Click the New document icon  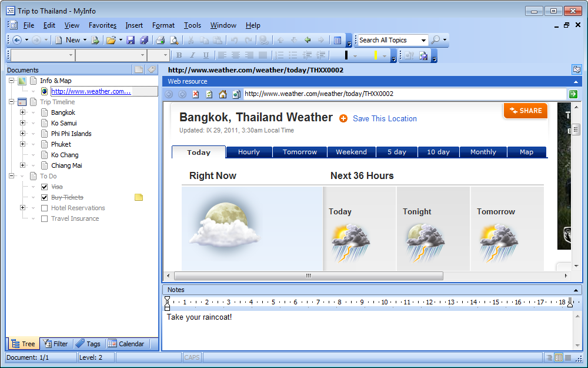[x=58, y=40]
